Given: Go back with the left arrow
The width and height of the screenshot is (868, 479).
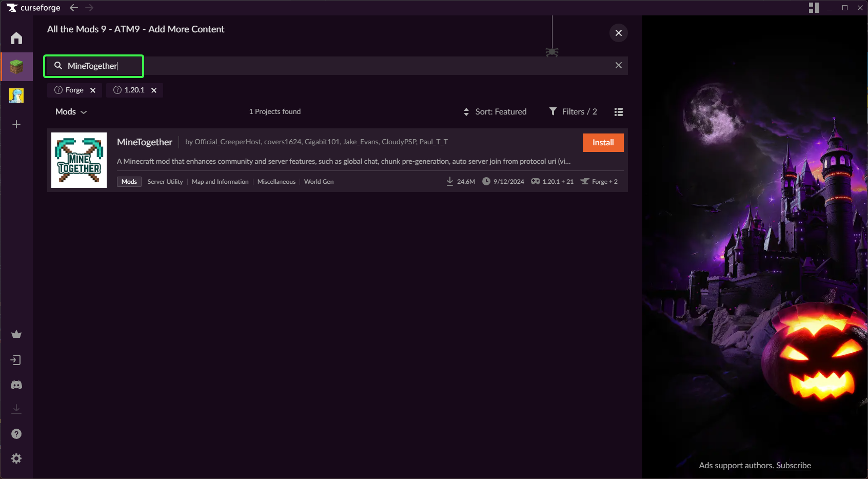Looking at the screenshot, I should pyautogui.click(x=74, y=8).
